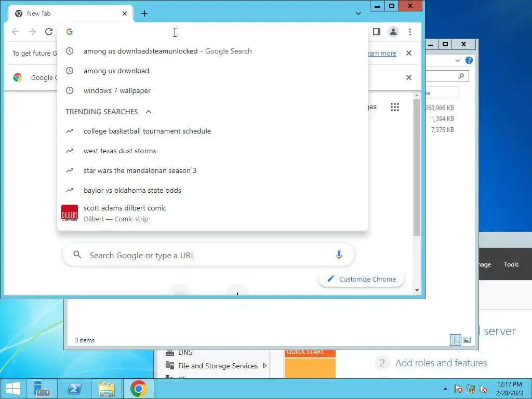Screen dimensions: 532x399
Task: Expand File and Storage Services arrow
Action: (264, 366)
